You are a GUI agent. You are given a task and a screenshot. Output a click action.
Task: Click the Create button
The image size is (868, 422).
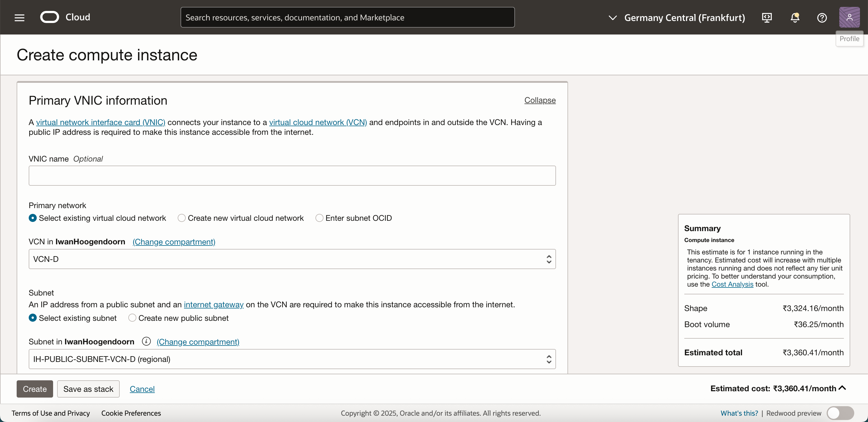(x=35, y=389)
